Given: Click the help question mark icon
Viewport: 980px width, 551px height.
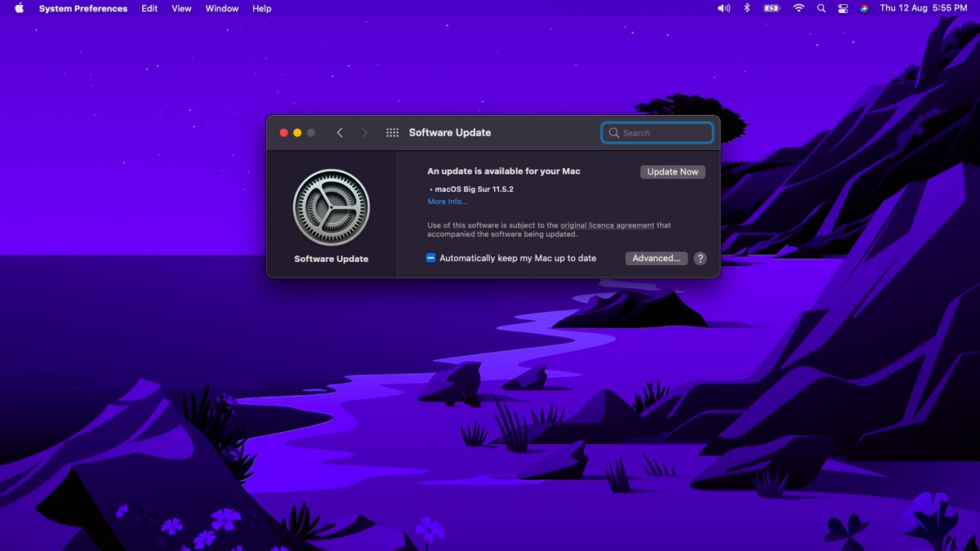Looking at the screenshot, I should click(x=700, y=258).
